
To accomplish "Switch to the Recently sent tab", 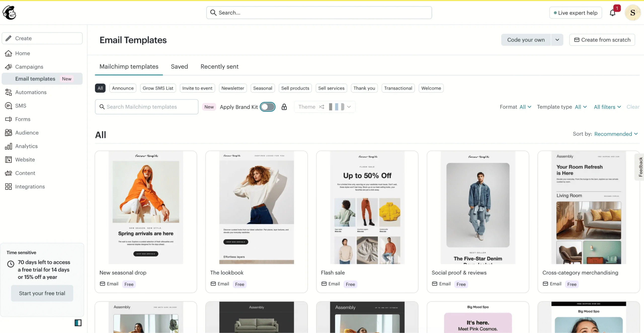I will pos(219,67).
